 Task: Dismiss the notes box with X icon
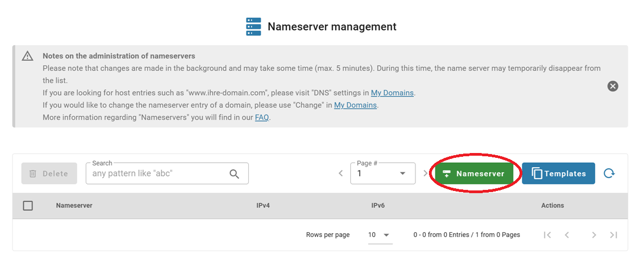613,86
